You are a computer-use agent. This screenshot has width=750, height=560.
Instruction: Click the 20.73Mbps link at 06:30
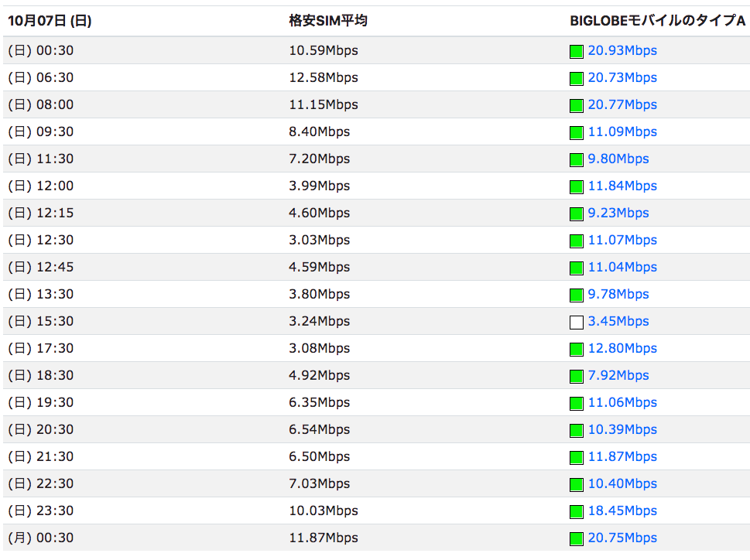[x=622, y=78]
